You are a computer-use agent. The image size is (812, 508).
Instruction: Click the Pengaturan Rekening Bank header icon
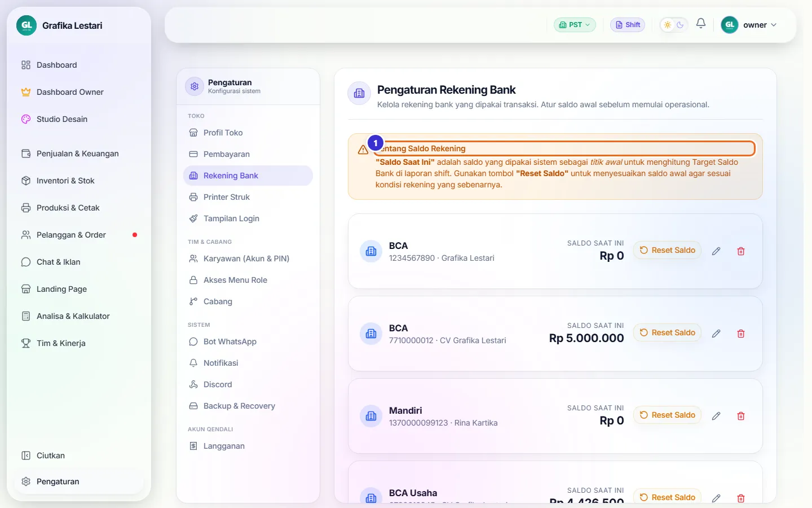pos(359,94)
